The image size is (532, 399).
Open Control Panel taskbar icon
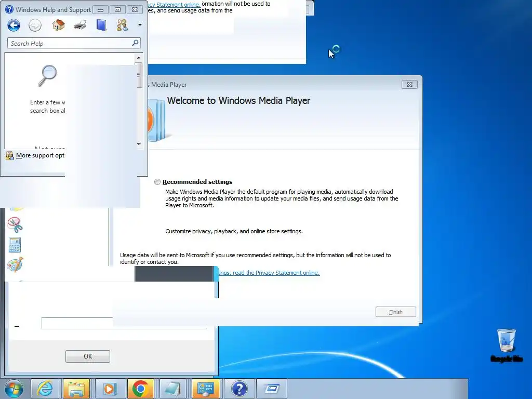click(206, 389)
